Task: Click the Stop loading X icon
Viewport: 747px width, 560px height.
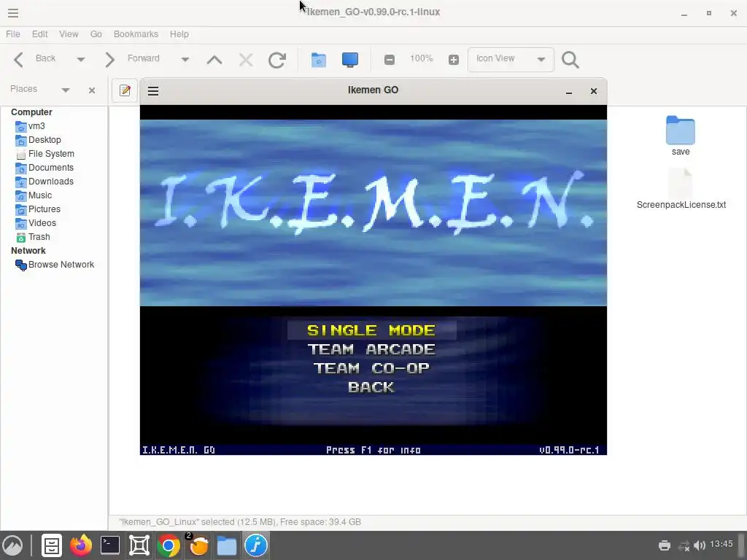Action: 246,60
